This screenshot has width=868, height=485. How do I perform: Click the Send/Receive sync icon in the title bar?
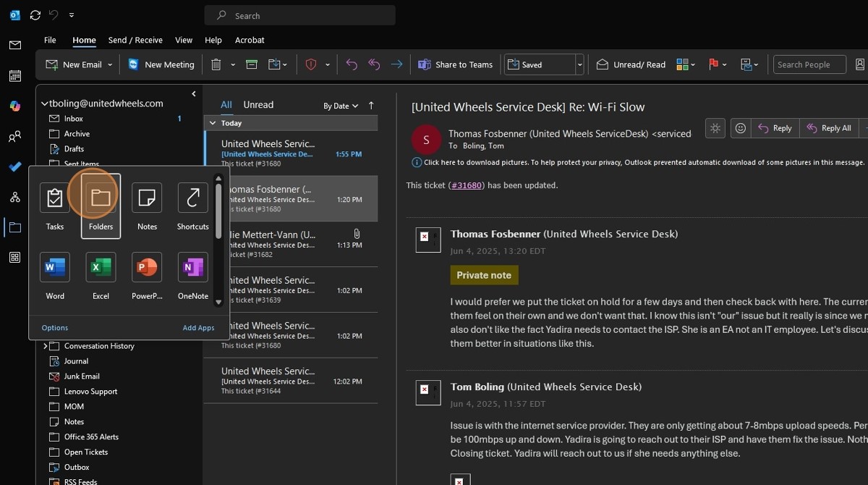[x=35, y=15]
